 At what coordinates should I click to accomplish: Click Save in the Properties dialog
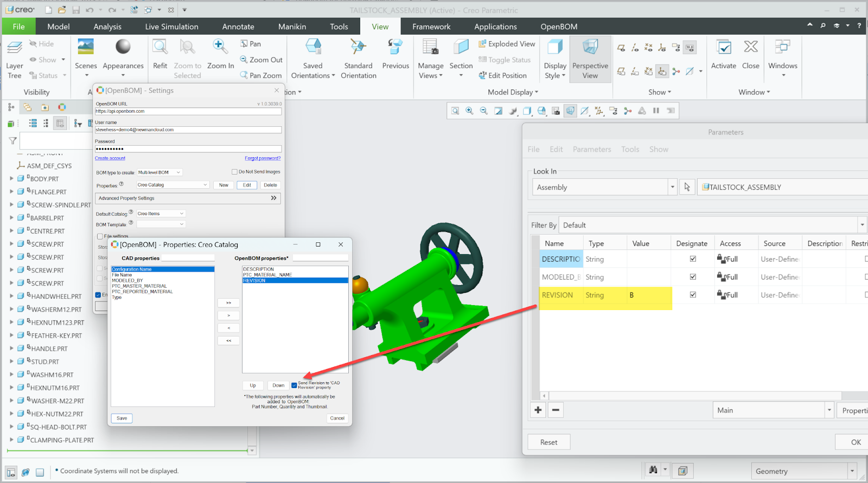(122, 418)
